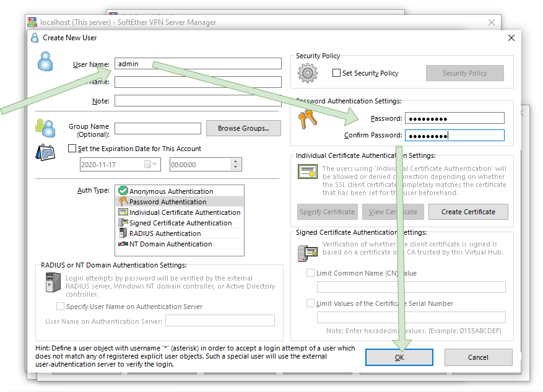Click the Password input field
The width and height of the screenshot is (543, 392).
pos(454,118)
